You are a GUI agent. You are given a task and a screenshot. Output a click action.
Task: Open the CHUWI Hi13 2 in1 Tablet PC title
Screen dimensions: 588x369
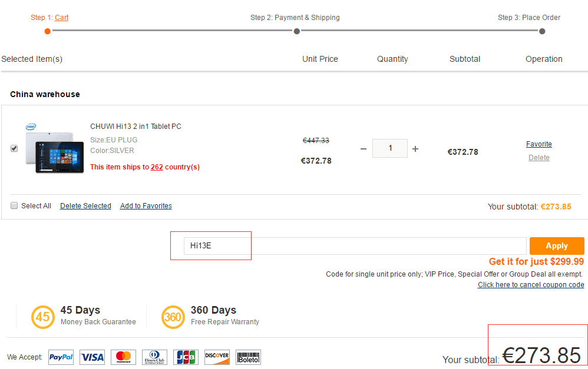(x=136, y=127)
